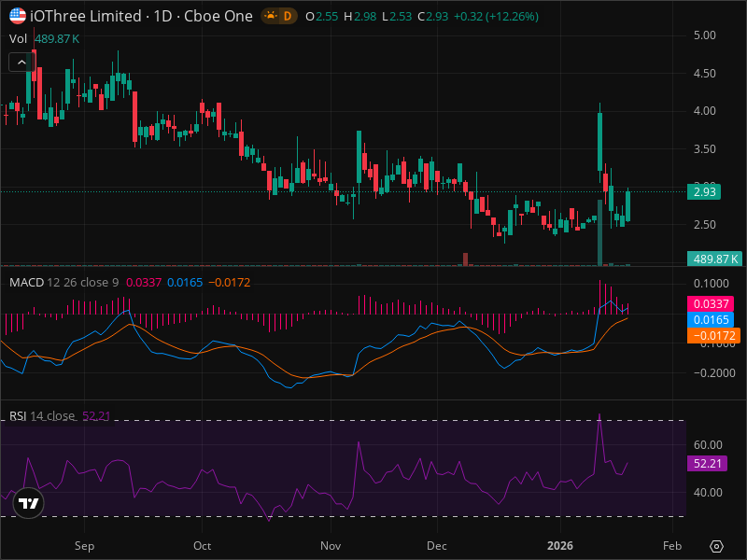Click the 0.1000 MACD scale label
747x560 pixels.
[711, 284]
